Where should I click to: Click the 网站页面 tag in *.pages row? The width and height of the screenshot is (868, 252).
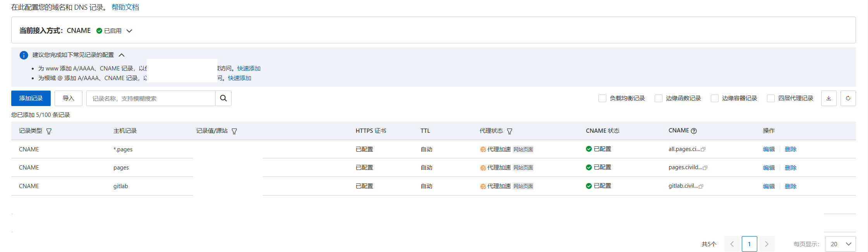[x=523, y=149]
